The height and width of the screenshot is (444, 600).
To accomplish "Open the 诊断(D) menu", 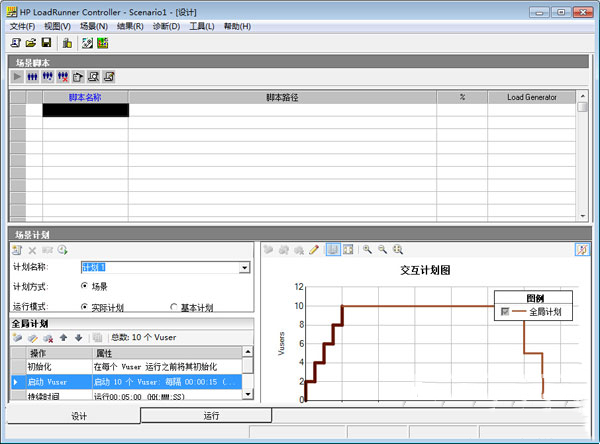I will click(166, 26).
